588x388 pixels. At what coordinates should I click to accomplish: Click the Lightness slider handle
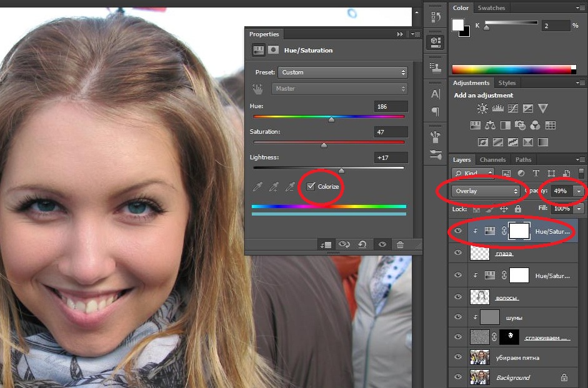click(342, 171)
